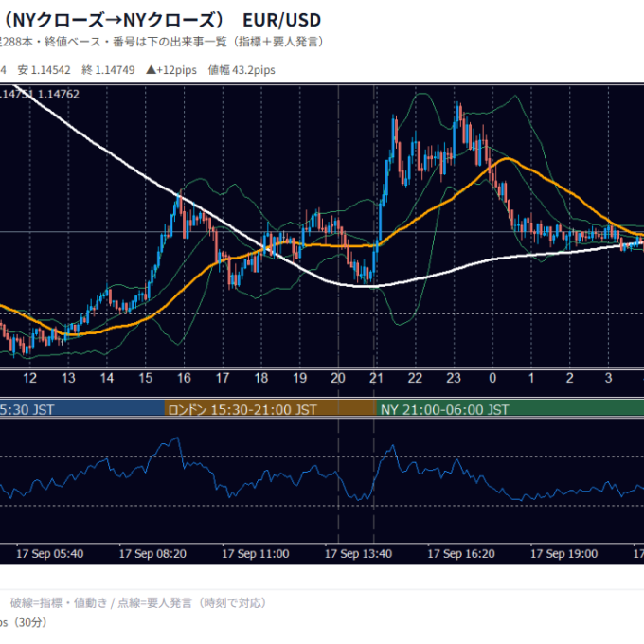
Task: Click the hour label 22 on the chart axis
Action: point(415,378)
